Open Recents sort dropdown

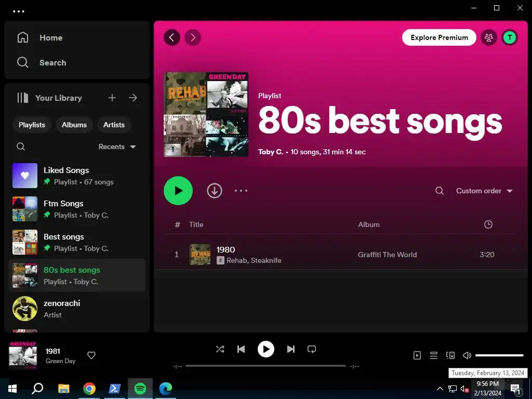click(117, 147)
